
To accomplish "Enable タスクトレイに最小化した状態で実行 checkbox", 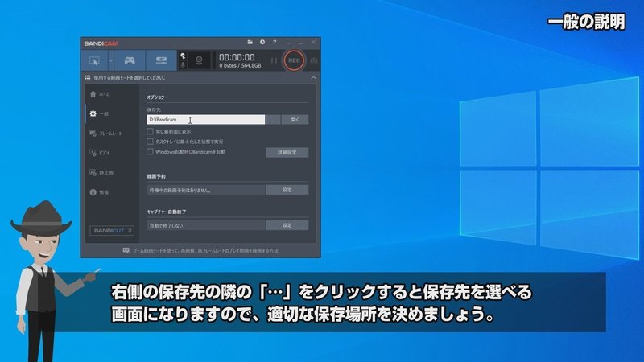I will (150, 142).
